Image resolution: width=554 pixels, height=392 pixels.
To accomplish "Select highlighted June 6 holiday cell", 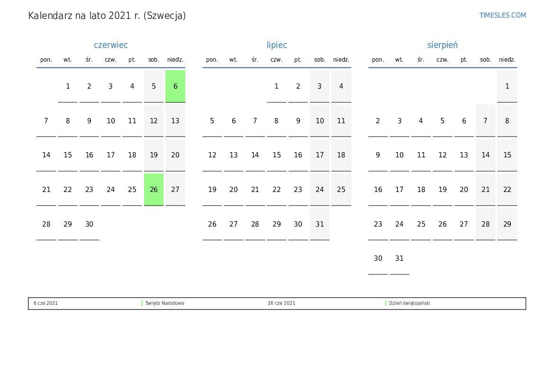I will [x=175, y=86].
